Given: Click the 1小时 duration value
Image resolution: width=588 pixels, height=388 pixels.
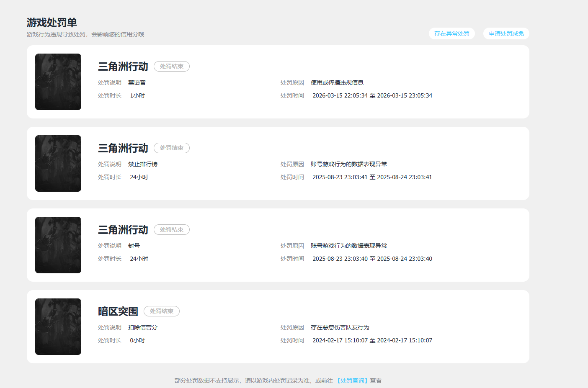Looking at the screenshot, I should (x=137, y=95).
